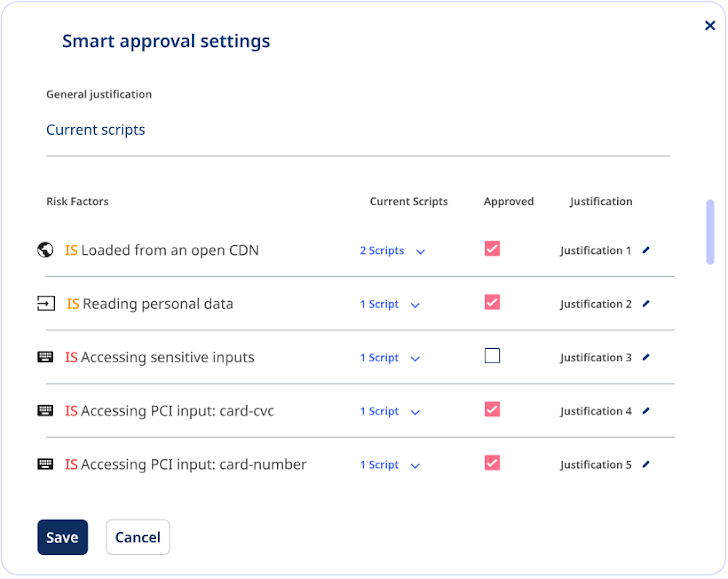Check approval for Accessing sensitive inputs

492,356
